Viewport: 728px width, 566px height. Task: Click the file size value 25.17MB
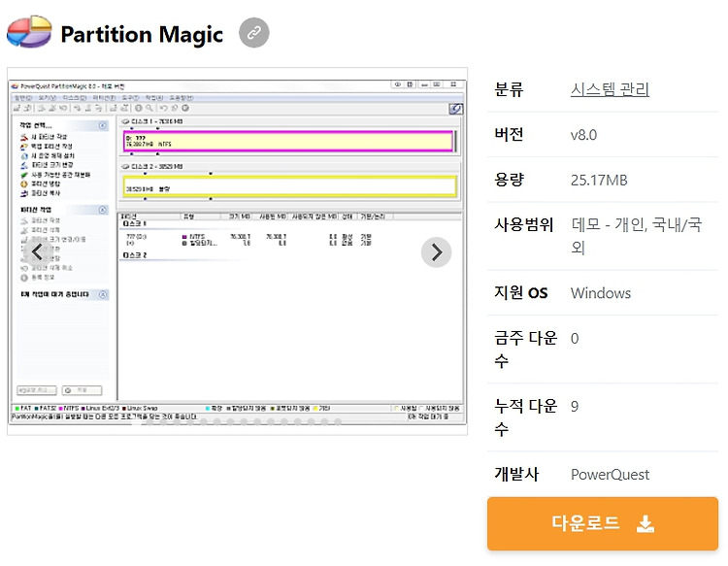(x=599, y=180)
